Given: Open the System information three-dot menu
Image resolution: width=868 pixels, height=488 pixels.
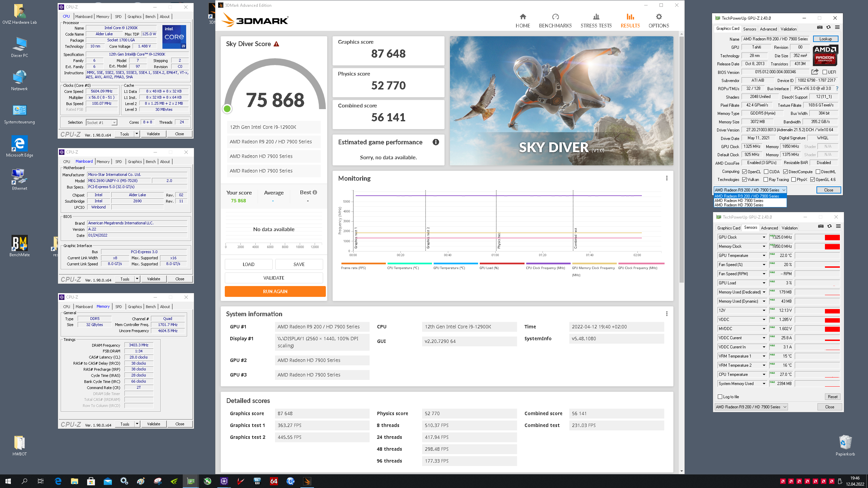Looking at the screenshot, I should 667,314.
